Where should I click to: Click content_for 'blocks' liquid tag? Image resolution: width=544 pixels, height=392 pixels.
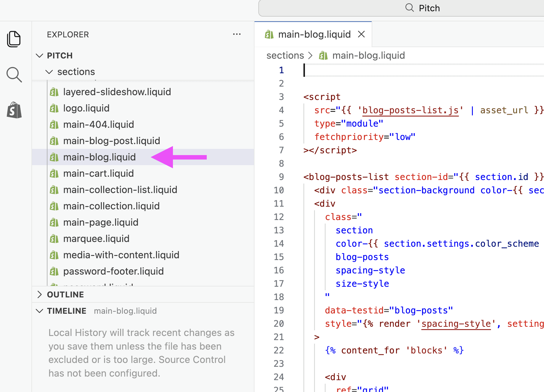(x=395, y=350)
